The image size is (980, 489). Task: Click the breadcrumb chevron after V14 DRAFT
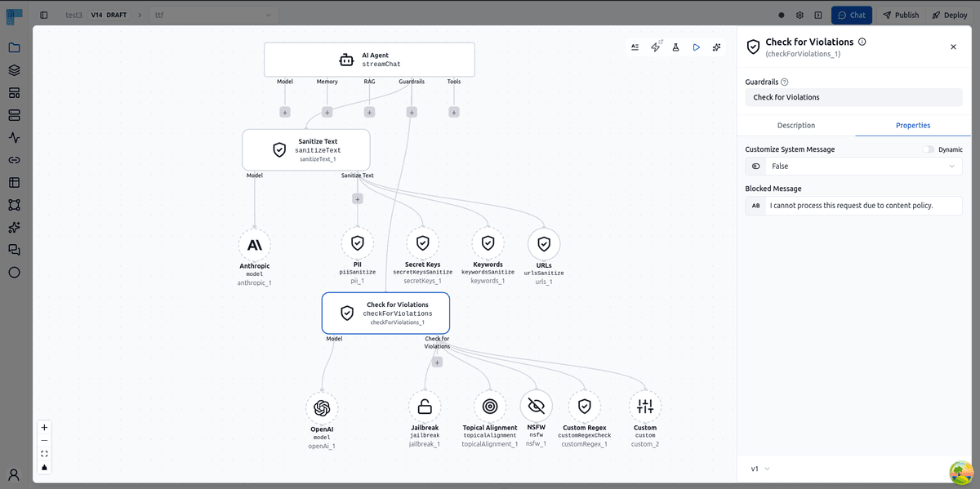pos(139,15)
